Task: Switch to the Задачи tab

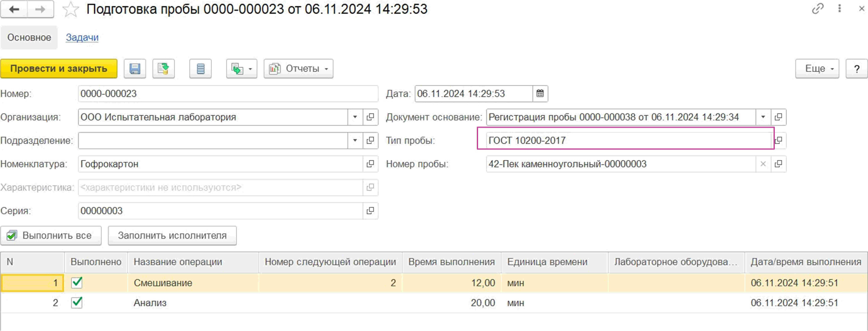Action: [x=82, y=37]
